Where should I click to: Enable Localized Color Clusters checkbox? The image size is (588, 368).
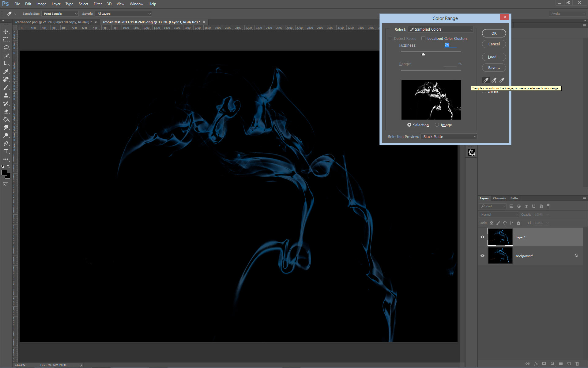click(x=423, y=38)
